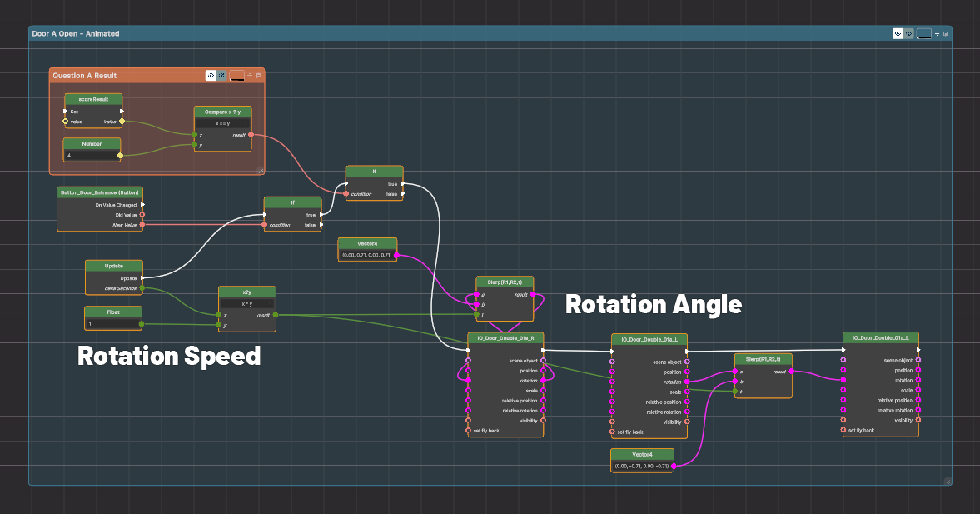980x514 pixels.
Task: Click the rightmost icon in Question A Result header
Action: click(258, 76)
